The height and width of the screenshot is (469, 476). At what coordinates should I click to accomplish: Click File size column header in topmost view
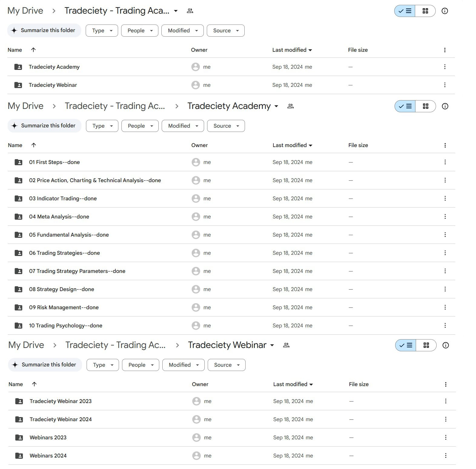pos(358,50)
